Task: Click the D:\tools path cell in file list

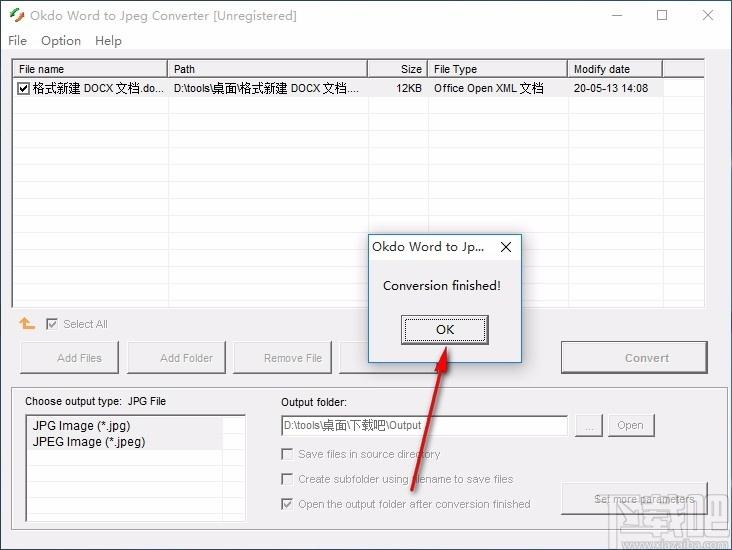Action: 266,88
